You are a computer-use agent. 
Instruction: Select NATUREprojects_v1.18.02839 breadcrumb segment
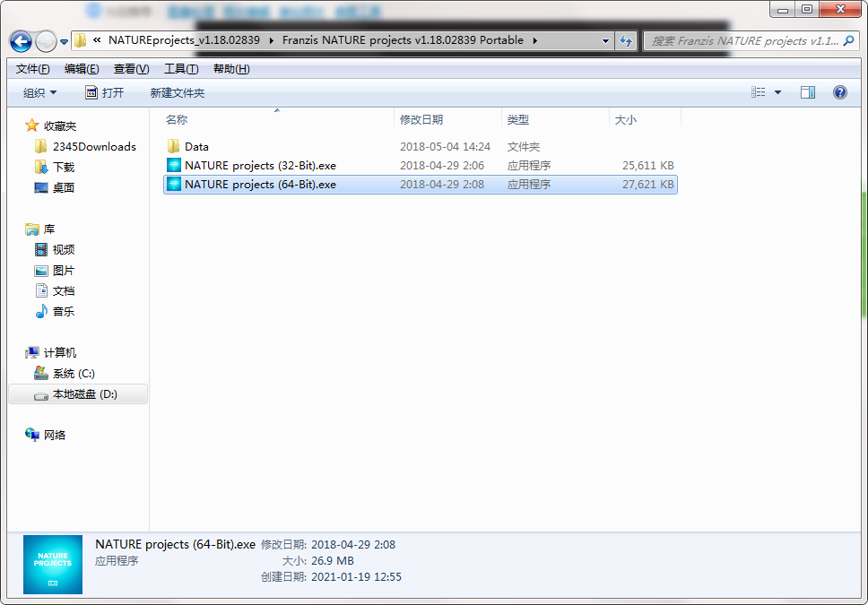click(x=184, y=39)
